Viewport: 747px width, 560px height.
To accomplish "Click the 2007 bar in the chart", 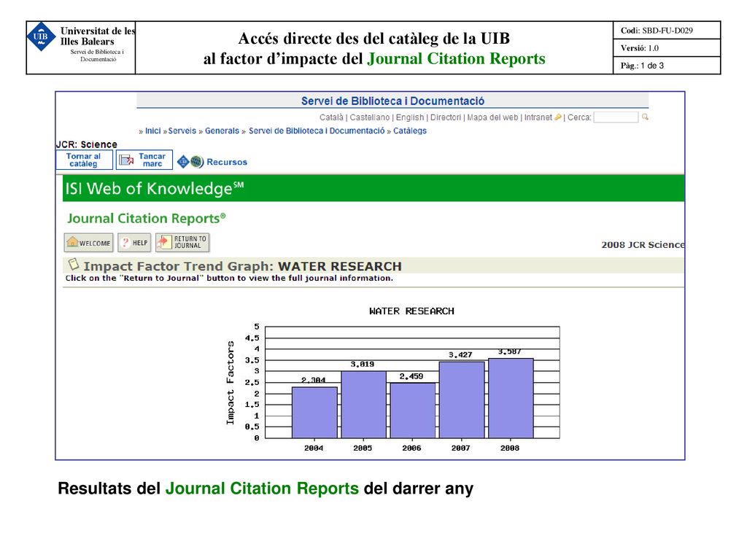I will (x=462, y=400).
